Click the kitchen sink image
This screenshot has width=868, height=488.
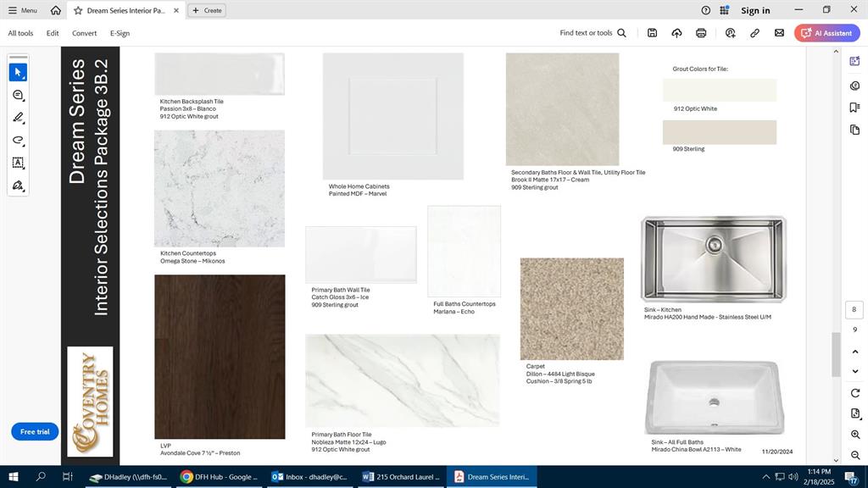714,259
